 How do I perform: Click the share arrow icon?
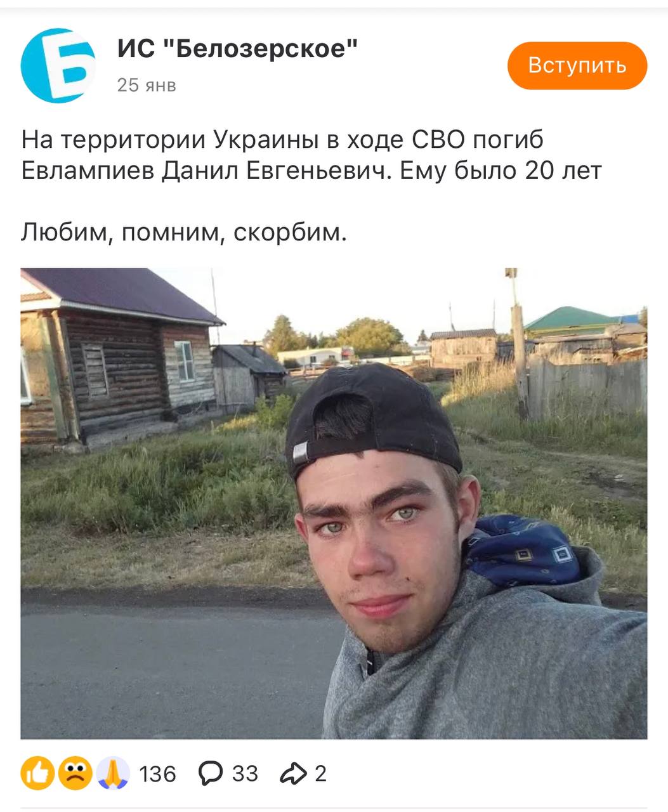coord(293,773)
